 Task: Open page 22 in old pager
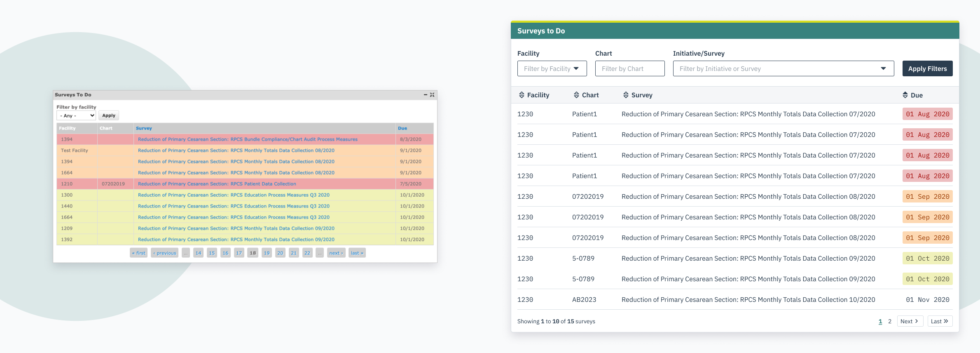pyautogui.click(x=307, y=253)
